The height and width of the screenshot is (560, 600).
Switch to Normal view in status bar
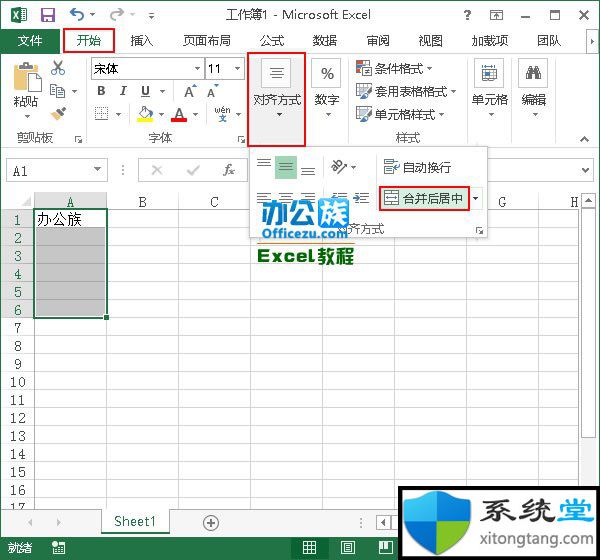(309, 547)
